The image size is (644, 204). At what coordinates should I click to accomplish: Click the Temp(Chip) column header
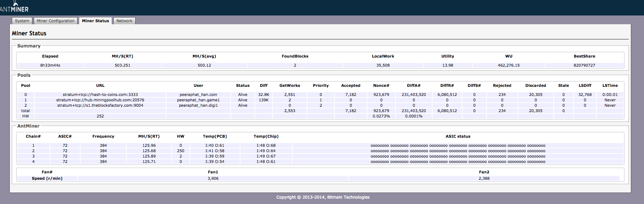click(266, 136)
